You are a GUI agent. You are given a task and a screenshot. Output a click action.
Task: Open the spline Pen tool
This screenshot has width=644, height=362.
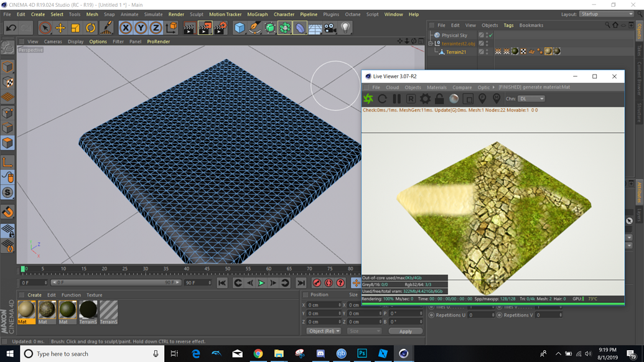[x=254, y=28]
